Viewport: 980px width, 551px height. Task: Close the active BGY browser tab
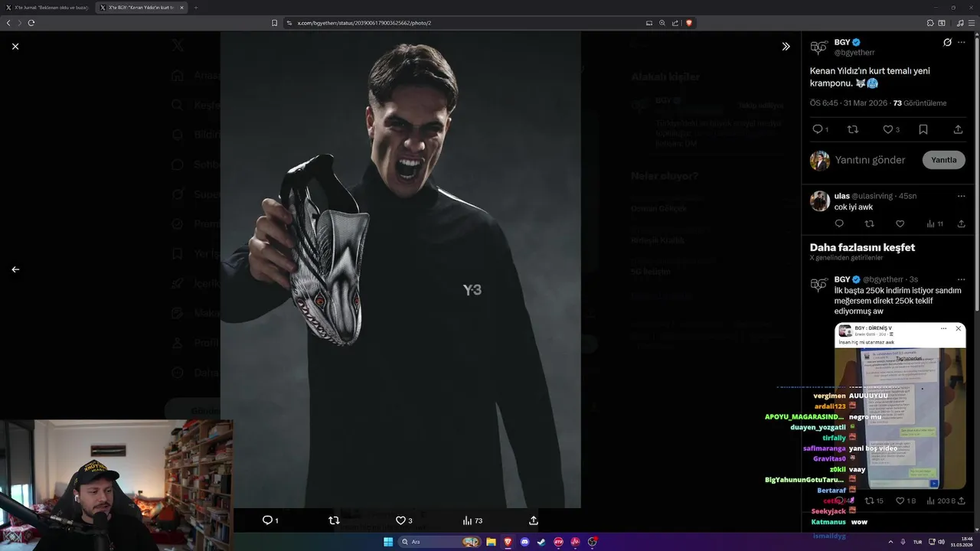point(182,8)
